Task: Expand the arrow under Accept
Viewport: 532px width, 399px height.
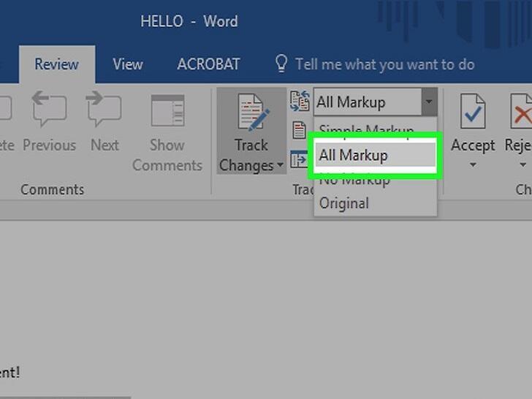Action: pyautogui.click(x=473, y=165)
